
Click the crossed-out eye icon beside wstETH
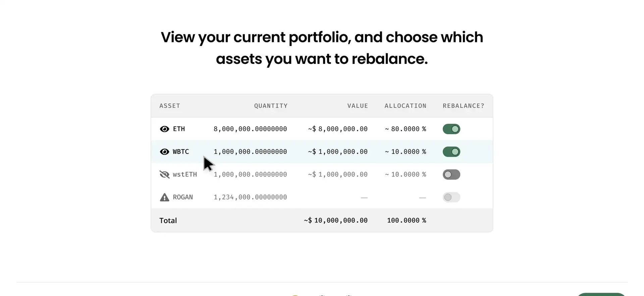(164, 174)
